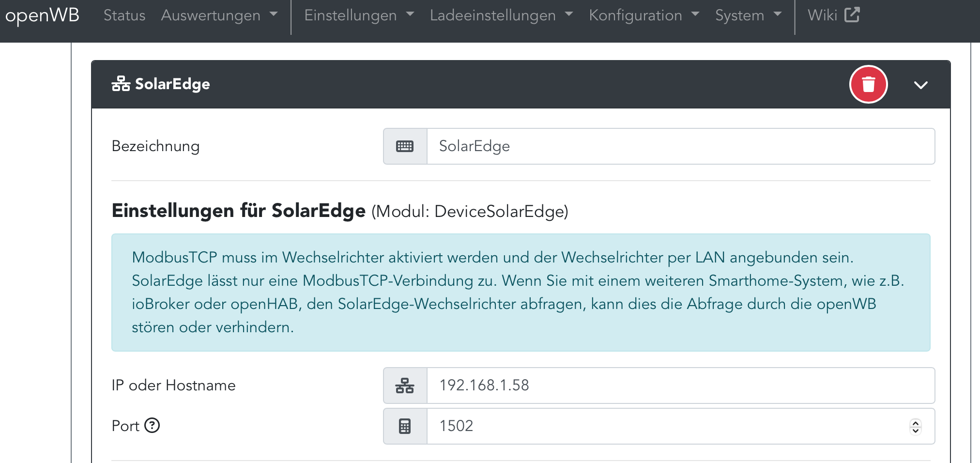Click the '(Modul: DeviceSolarEdge)' text

[x=470, y=212]
